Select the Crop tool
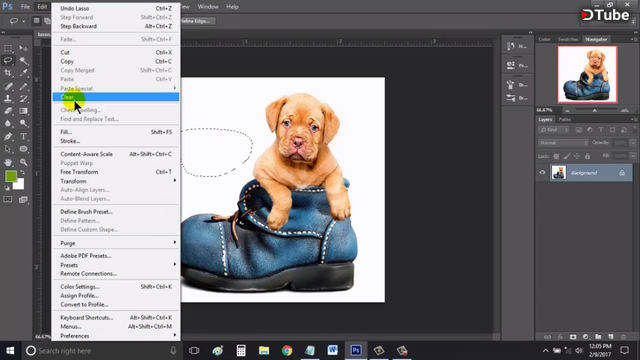Image resolution: width=640 pixels, height=360 pixels. coord(8,73)
